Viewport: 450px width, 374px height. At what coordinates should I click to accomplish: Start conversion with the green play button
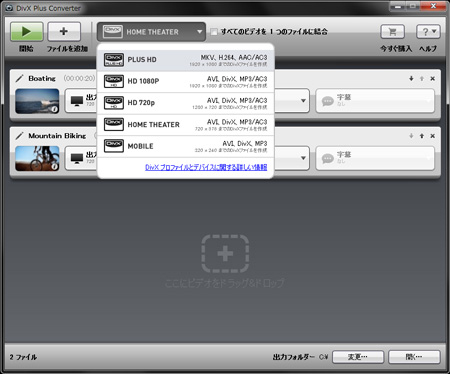click(27, 32)
